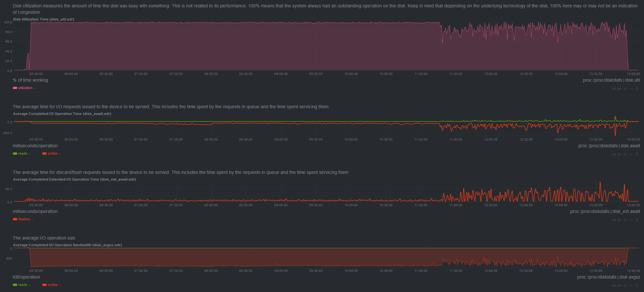The height and width of the screenshot is (292, 644).
Task: Click the red flushes color swatch
Action: [x=15, y=219]
